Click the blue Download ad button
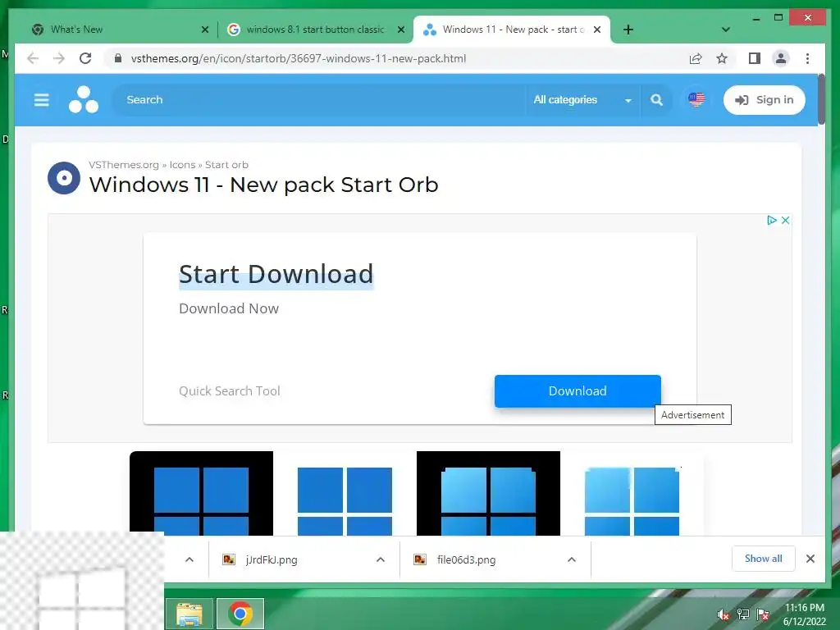 point(577,391)
